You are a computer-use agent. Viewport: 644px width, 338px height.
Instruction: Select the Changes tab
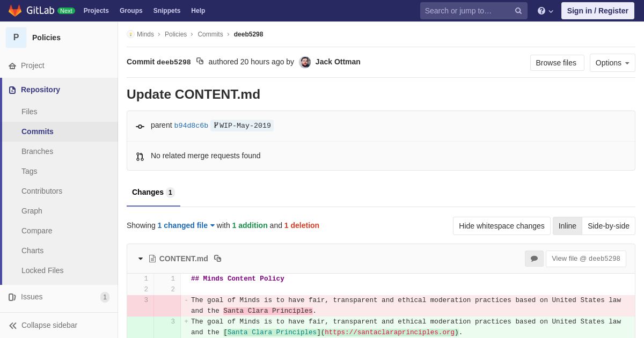[153, 192]
